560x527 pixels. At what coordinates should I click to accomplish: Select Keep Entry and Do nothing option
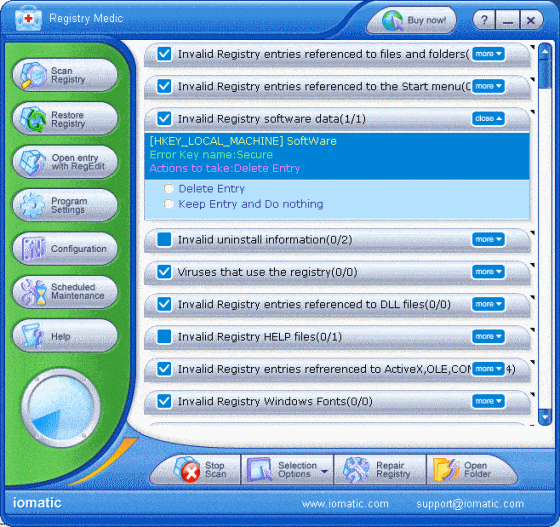click(169, 204)
